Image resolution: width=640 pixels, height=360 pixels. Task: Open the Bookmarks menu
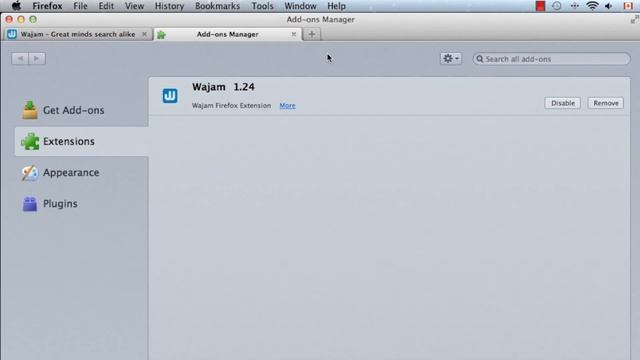click(x=218, y=6)
